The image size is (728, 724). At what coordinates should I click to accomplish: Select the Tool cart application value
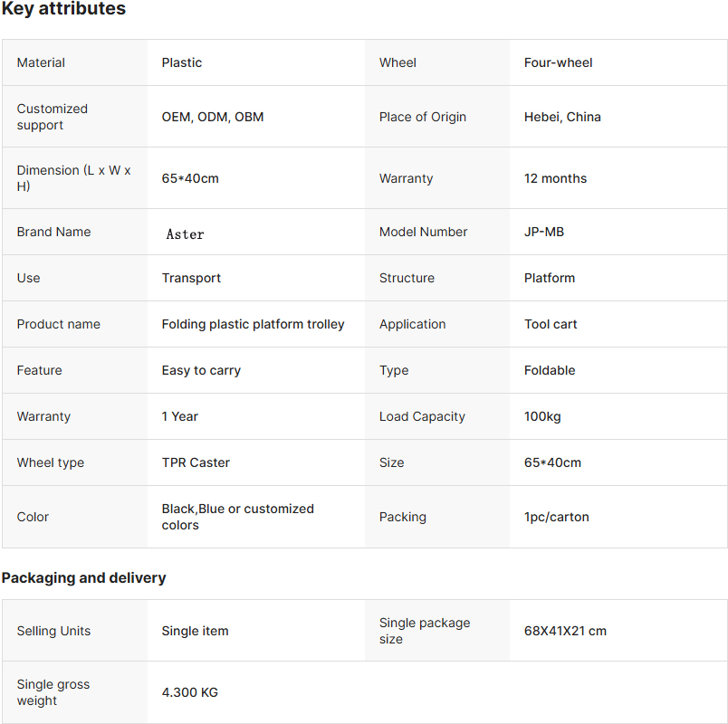click(x=551, y=324)
